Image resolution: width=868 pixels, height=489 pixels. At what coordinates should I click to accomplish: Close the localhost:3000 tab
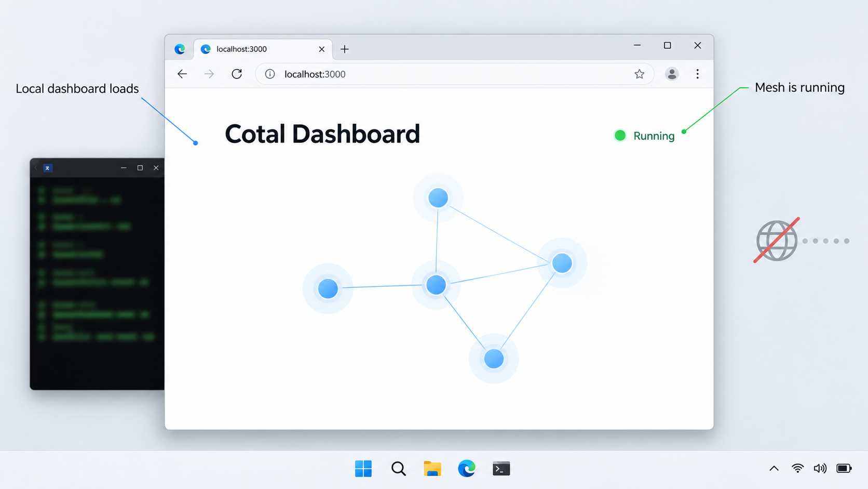[322, 49]
